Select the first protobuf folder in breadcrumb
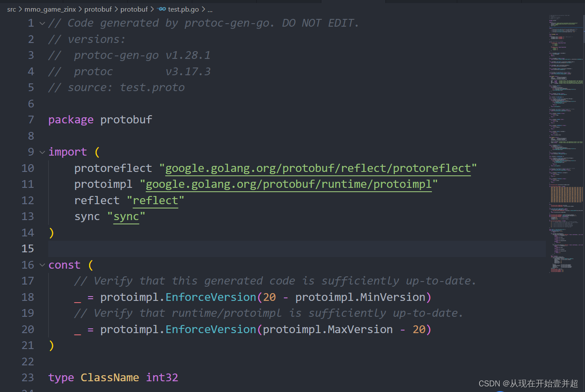 click(x=98, y=9)
